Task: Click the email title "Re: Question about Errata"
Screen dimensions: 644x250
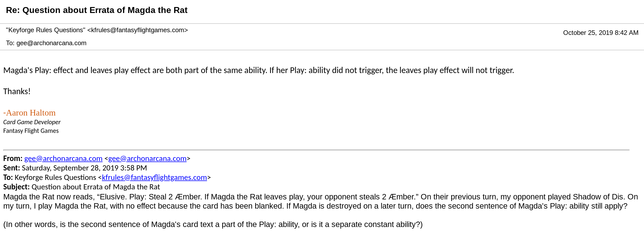Action: 97,10
